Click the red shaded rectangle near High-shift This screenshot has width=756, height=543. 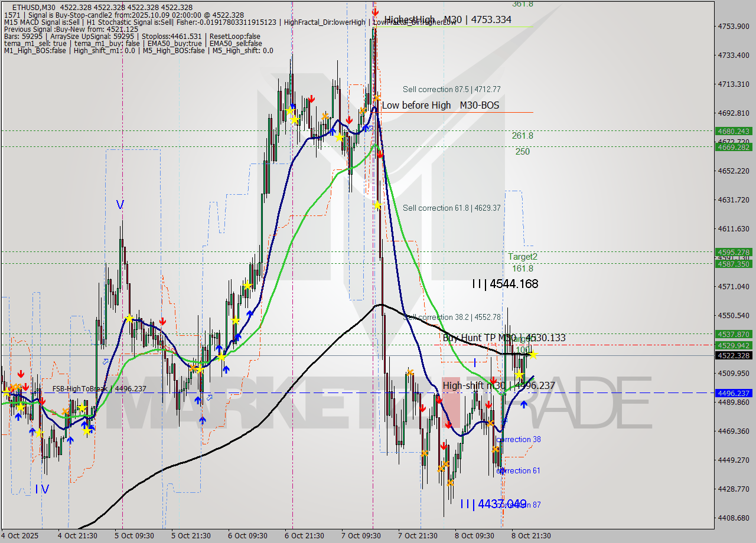coord(451,401)
